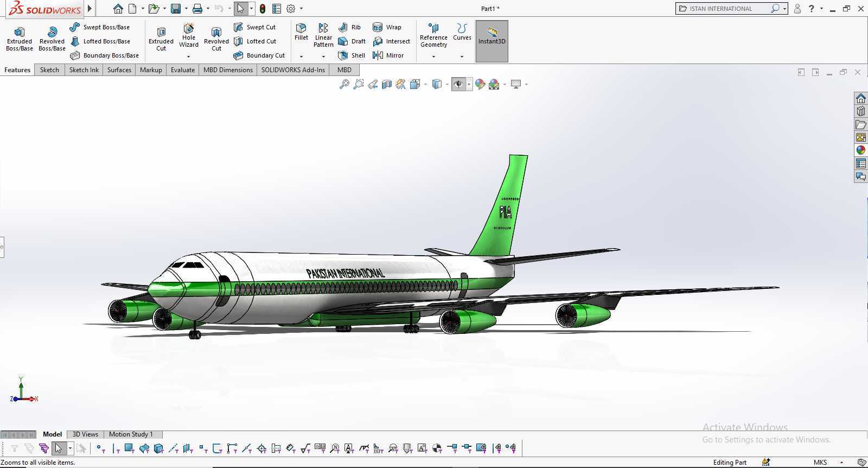
Task: Open the Hide/Show Items dropdown arrow
Action: (x=469, y=85)
